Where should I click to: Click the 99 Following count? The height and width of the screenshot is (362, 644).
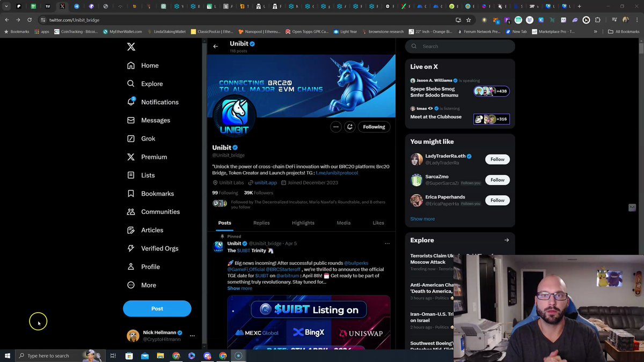225,193
